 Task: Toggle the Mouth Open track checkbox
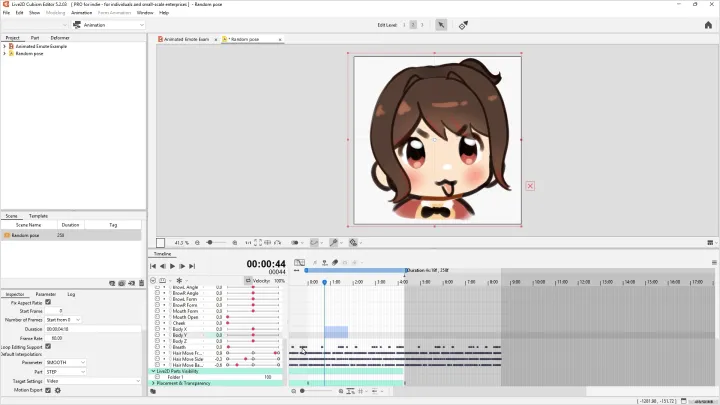pyautogui.click(x=158, y=317)
